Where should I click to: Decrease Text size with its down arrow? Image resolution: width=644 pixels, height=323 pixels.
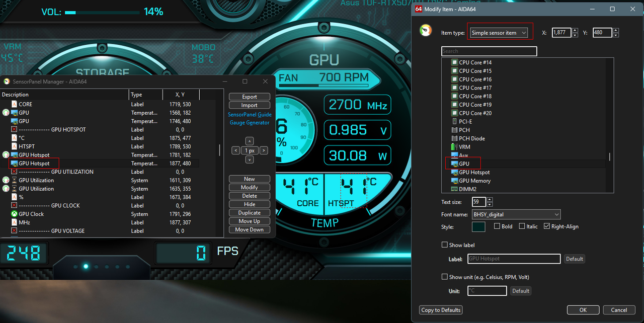click(x=490, y=204)
